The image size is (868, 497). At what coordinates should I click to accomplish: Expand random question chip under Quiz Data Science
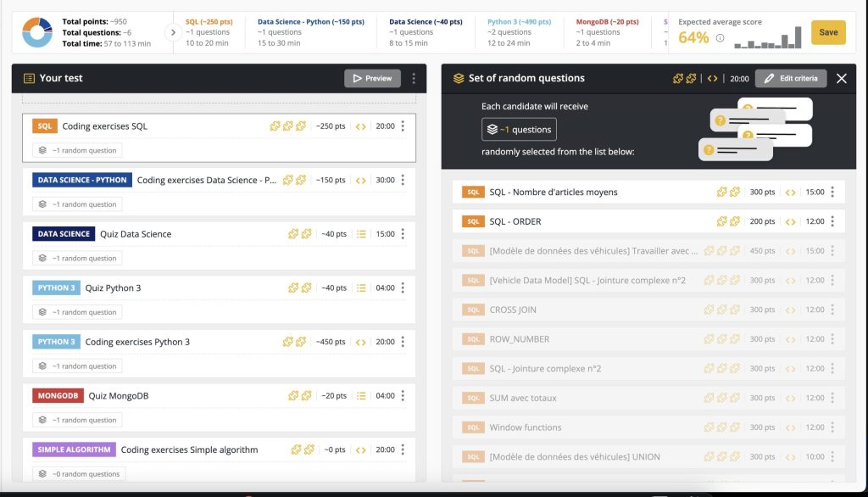tap(77, 258)
